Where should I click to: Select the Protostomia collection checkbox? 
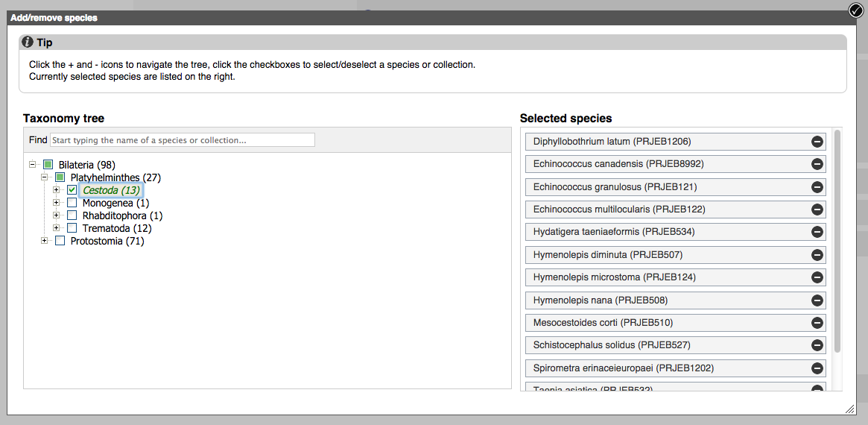[x=60, y=241]
